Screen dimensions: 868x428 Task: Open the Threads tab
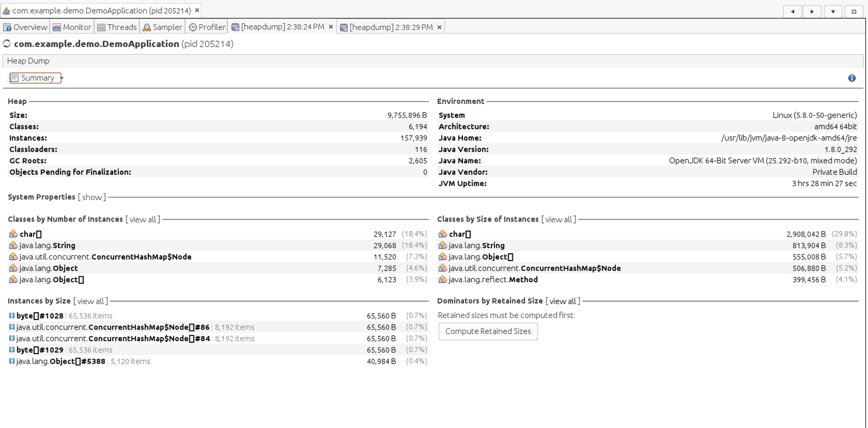tap(117, 27)
